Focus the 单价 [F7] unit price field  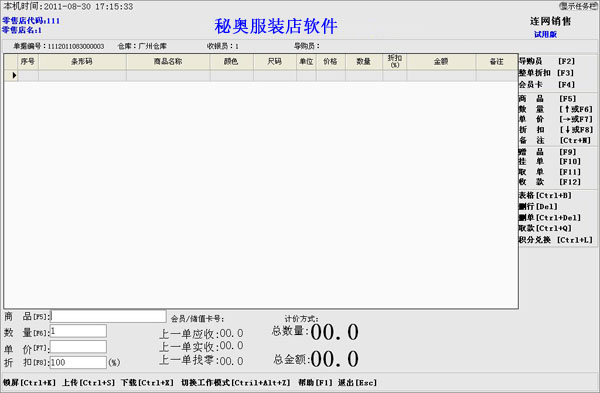click(x=78, y=347)
